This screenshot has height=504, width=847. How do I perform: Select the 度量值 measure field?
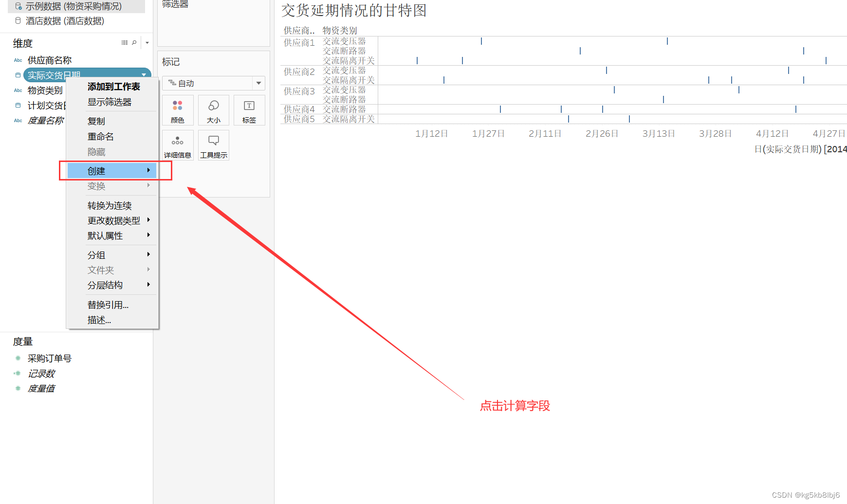(x=41, y=389)
